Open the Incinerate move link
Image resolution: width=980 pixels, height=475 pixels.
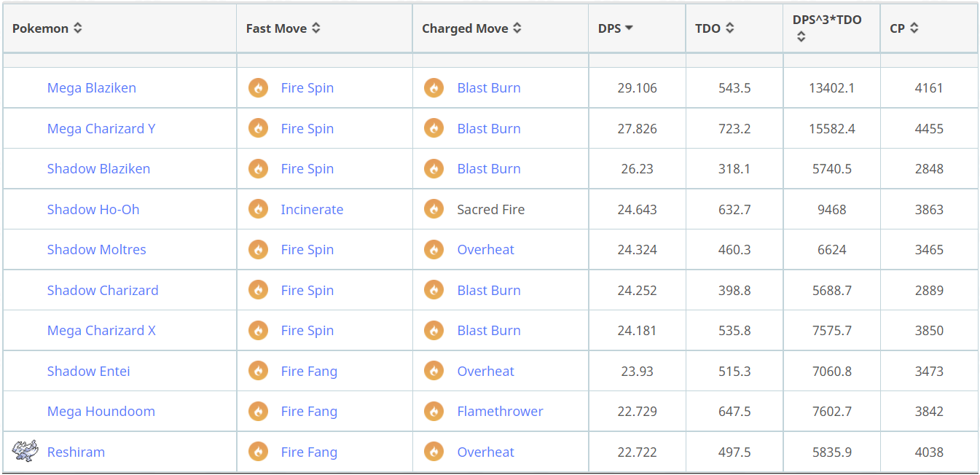[312, 210]
